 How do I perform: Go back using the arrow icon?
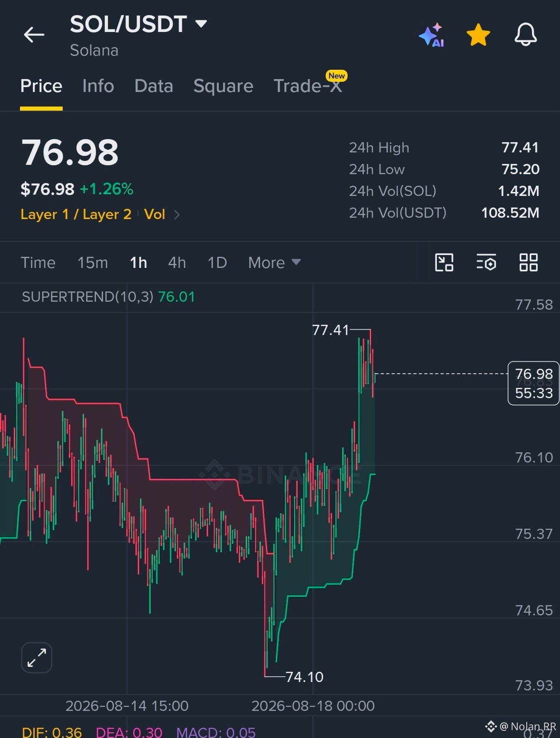point(34,35)
